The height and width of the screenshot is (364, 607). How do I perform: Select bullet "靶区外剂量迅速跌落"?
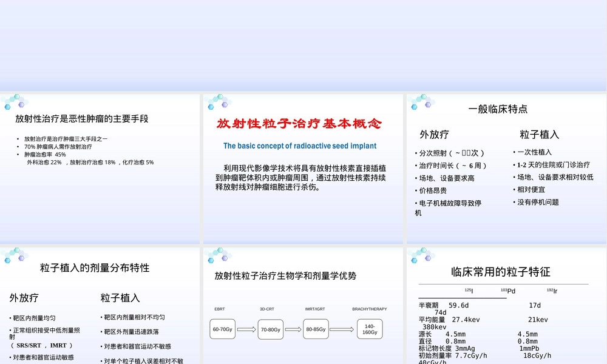click(x=130, y=332)
